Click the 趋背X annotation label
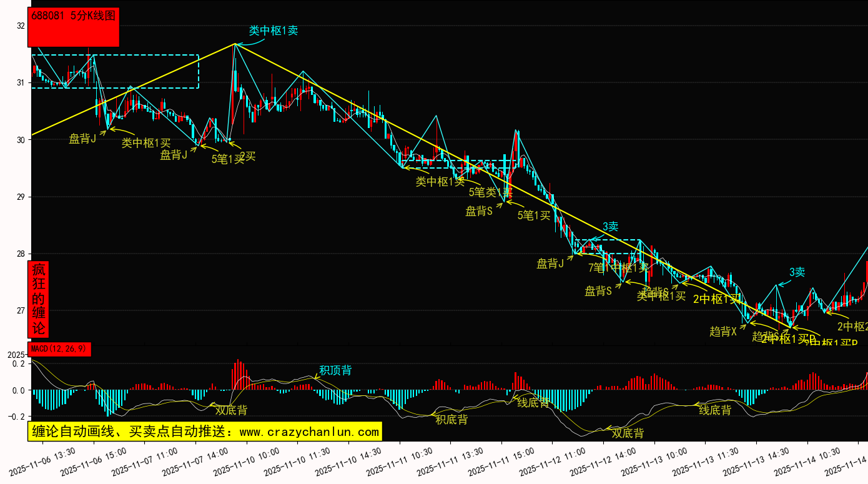 723,332
